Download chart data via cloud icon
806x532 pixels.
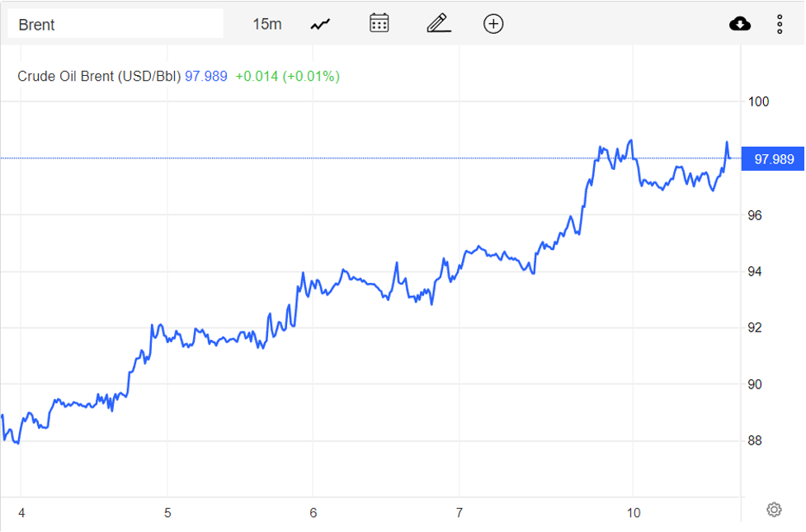coord(740,24)
